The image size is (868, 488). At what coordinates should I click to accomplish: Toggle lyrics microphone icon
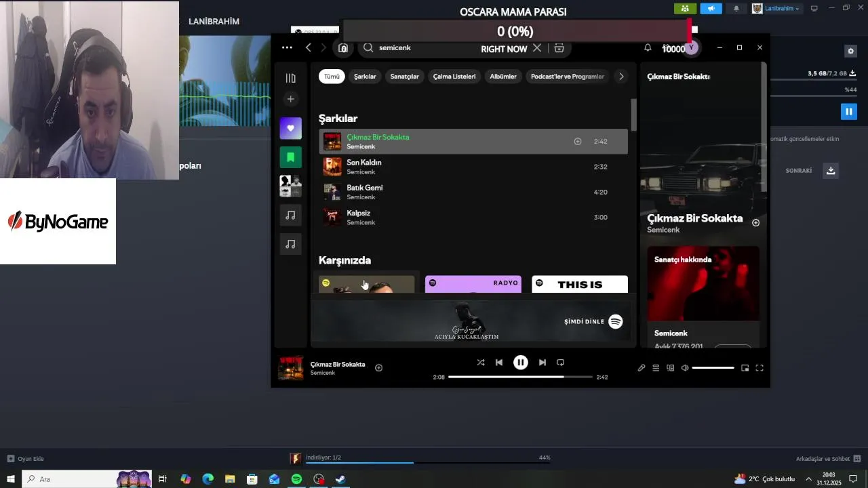[642, 368]
